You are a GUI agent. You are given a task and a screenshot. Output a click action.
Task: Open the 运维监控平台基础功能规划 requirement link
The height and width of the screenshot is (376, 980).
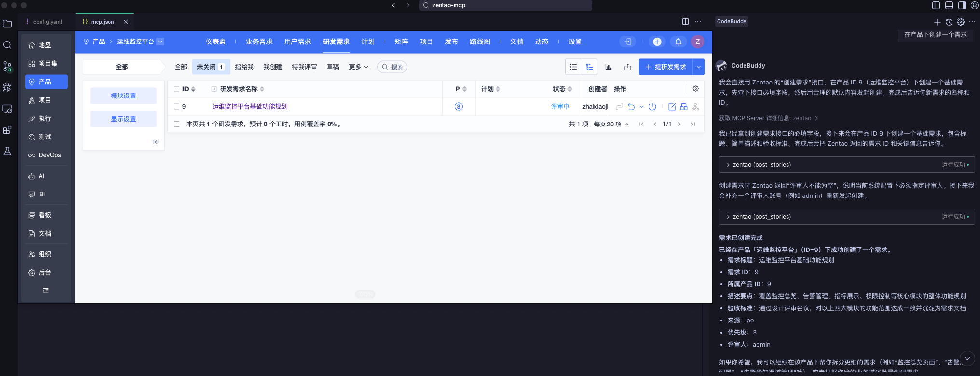(x=250, y=107)
